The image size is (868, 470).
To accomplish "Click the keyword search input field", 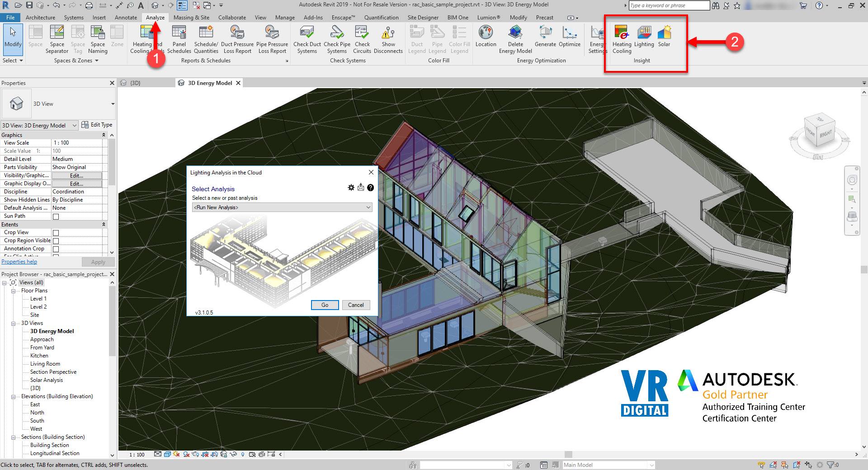I will [x=669, y=5].
